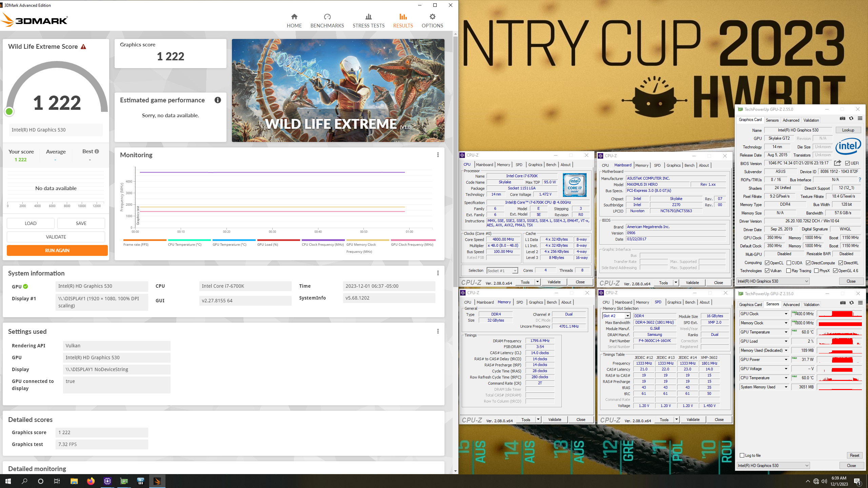Open the notification center icon
The height and width of the screenshot is (488, 868).
857,481
